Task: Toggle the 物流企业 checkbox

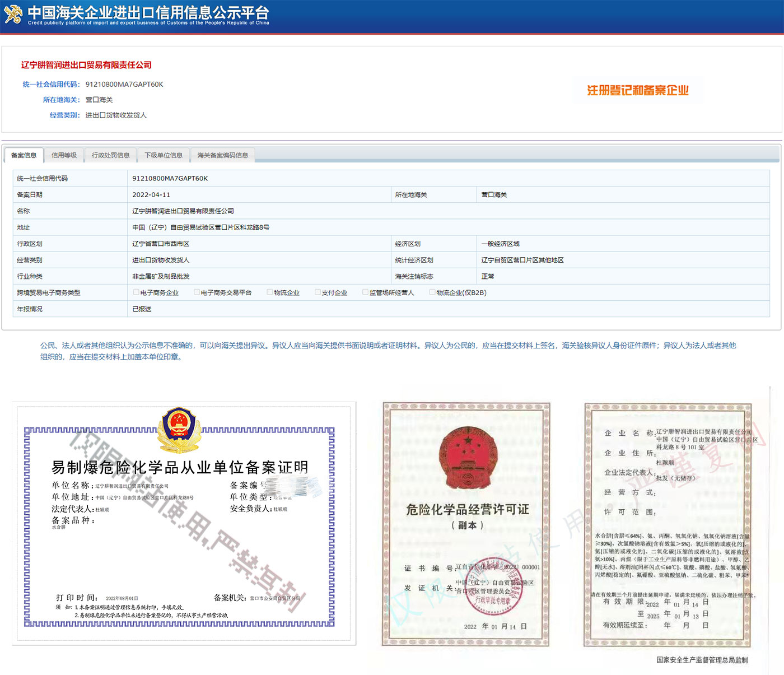Action: (270, 292)
